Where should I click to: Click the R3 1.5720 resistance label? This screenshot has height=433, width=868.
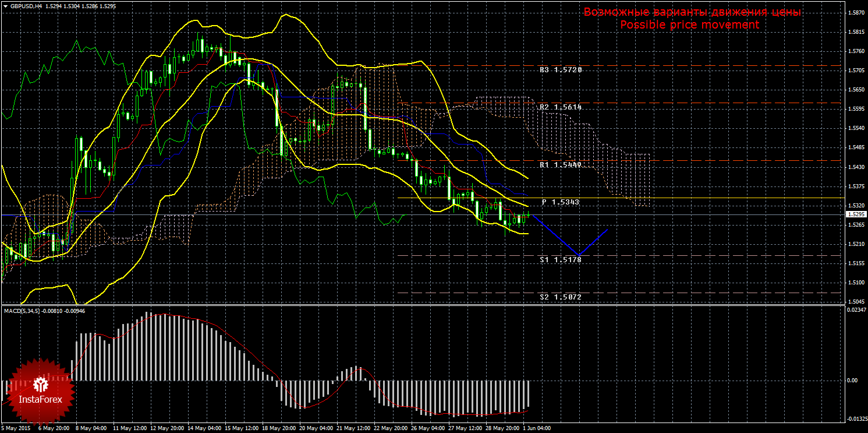(560, 70)
